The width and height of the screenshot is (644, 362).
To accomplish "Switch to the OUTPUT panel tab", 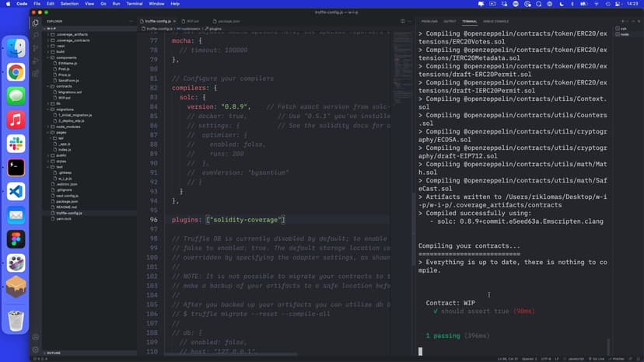I will (x=450, y=21).
